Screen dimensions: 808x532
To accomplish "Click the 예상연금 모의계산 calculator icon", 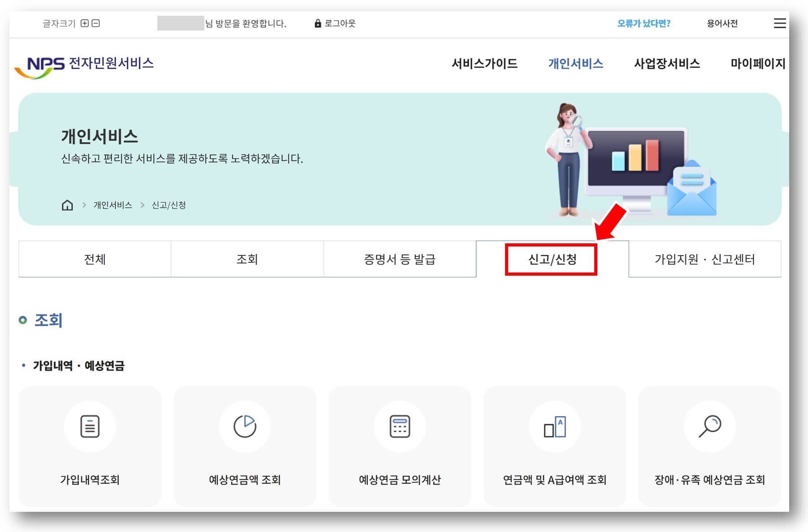I will tap(399, 426).
